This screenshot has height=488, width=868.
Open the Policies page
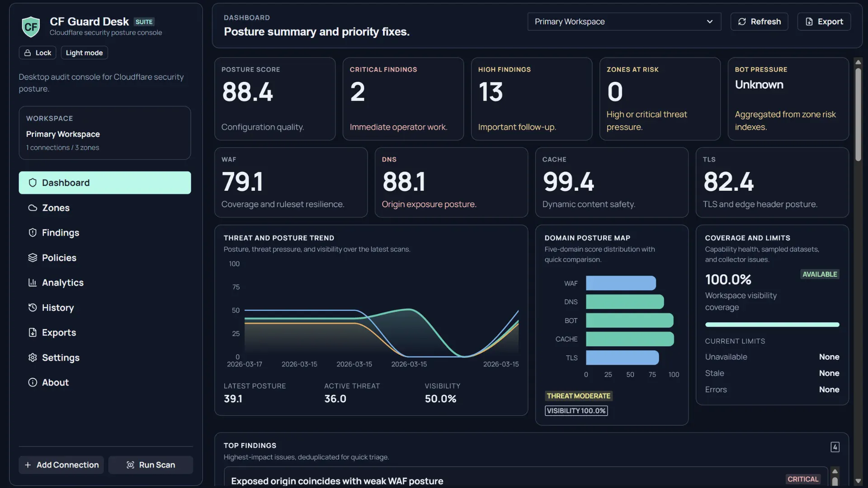(x=105, y=258)
